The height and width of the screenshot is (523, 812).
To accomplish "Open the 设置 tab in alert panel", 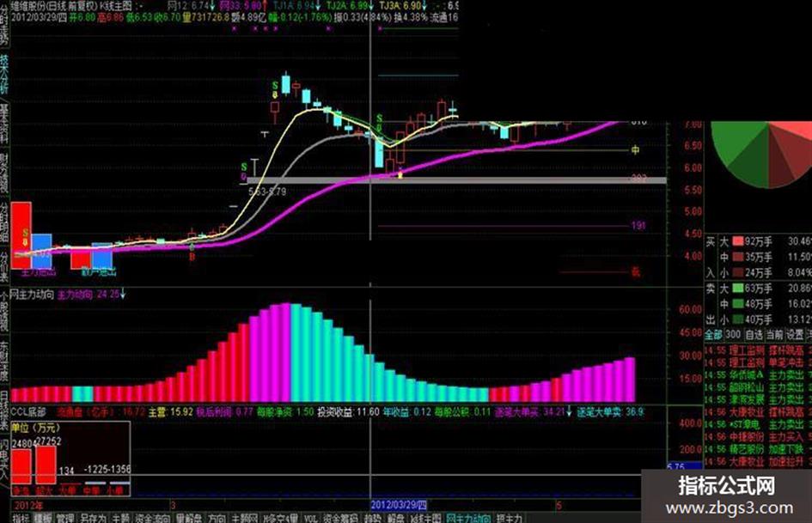I will coord(795,335).
